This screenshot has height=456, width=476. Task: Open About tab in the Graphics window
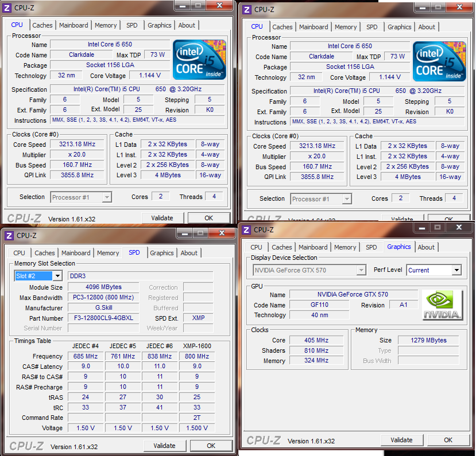pos(426,247)
